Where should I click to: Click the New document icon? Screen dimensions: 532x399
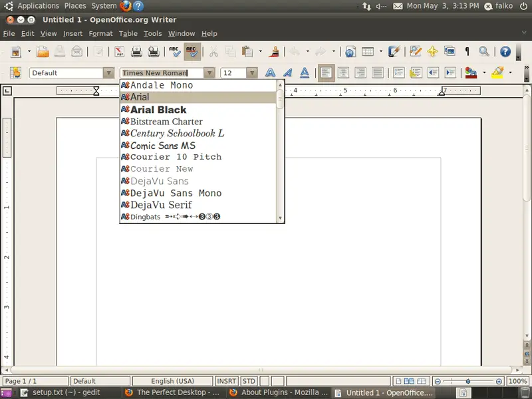(x=15, y=52)
